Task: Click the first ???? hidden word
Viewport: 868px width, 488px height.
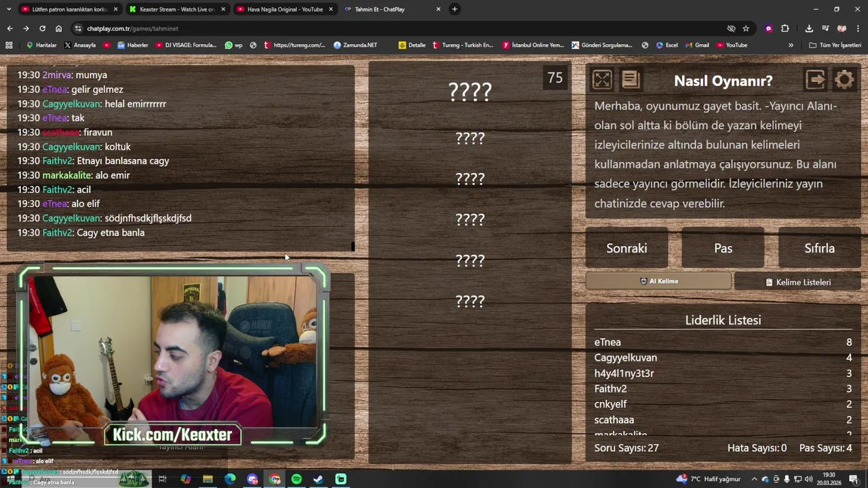Action: [x=470, y=91]
